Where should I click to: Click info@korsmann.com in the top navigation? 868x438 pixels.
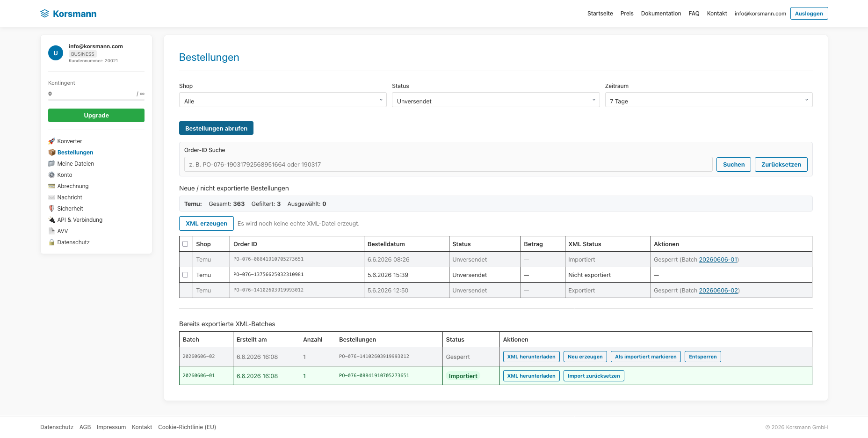tap(760, 14)
